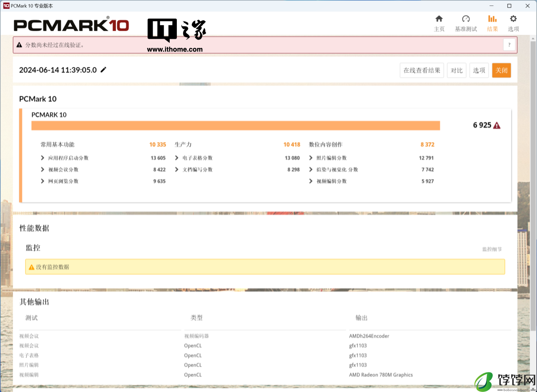Screen dimensions: 537x392
Task: Click the 没有监控数据 notice text
Action: click(x=53, y=267)
